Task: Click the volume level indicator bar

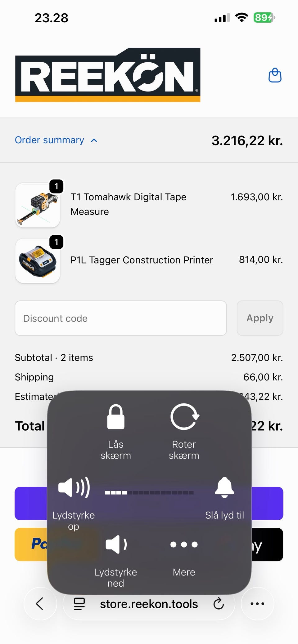Action: tap(149, 492)
